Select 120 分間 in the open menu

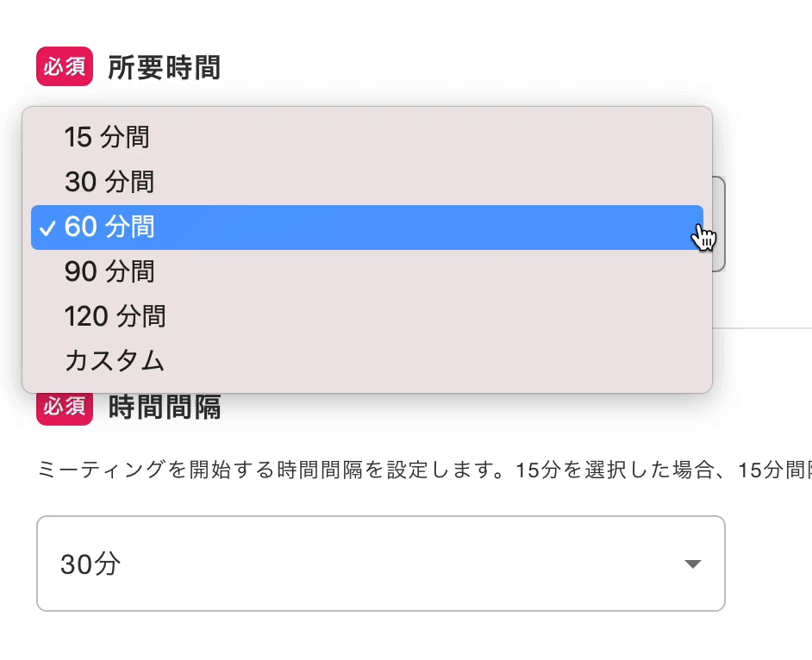[x=115, y=316]
